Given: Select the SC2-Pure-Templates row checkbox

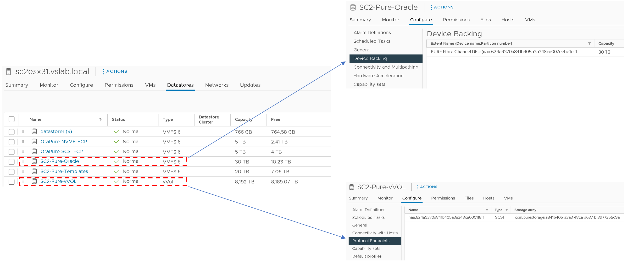Looking at the screenshot, I should click(11, 172).
